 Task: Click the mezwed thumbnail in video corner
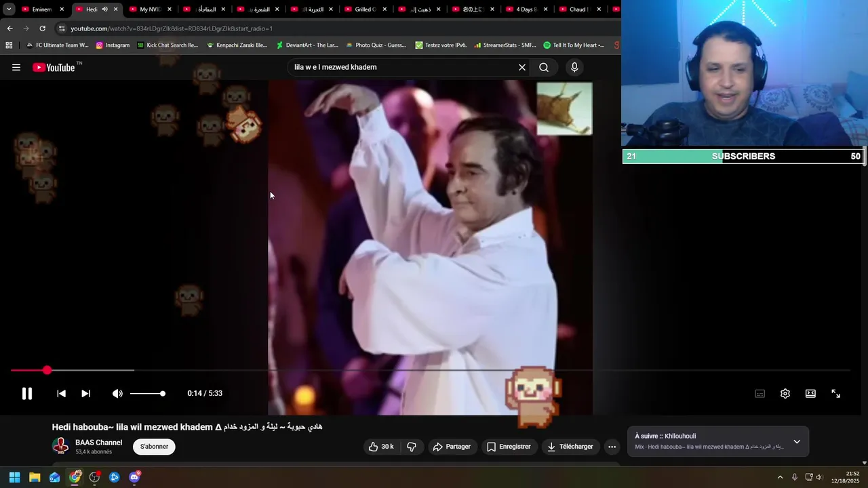click(x=564, y=108)
